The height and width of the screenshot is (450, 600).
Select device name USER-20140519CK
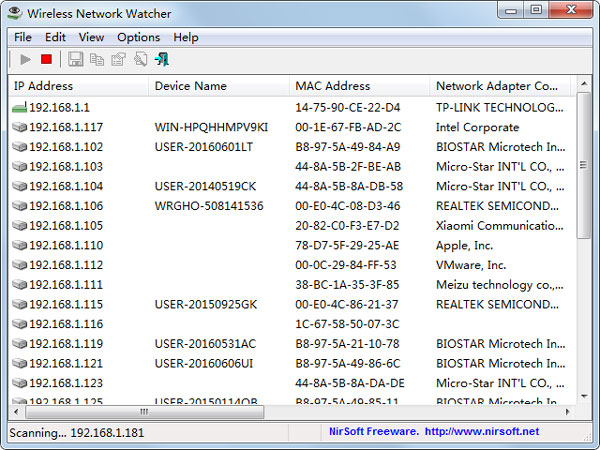[x=205, y=186]
